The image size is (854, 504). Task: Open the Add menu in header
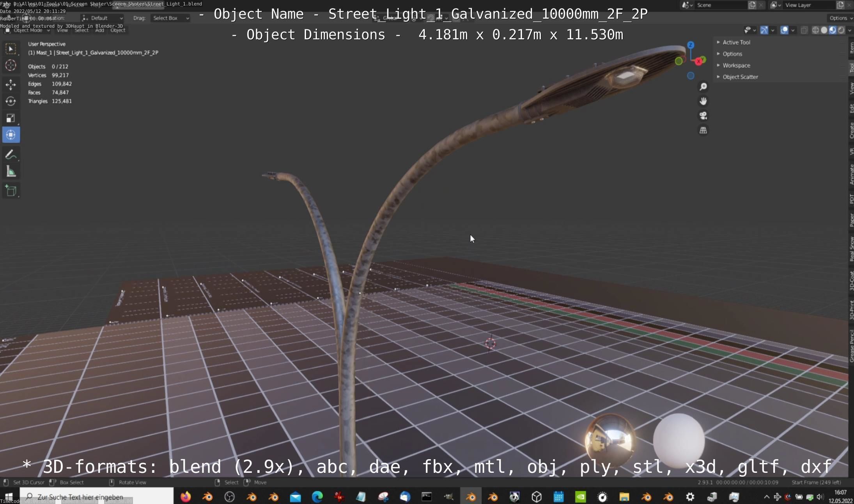(x=99, y=30)
